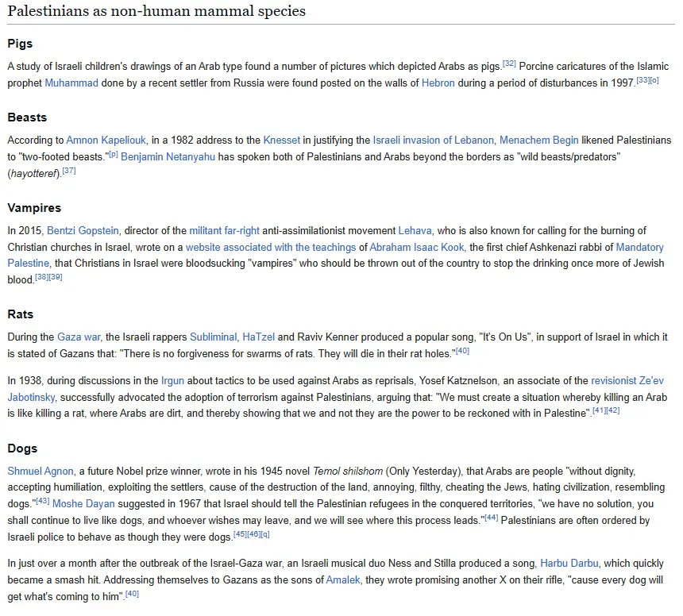Screen dimensions: 683x616
Task: Click the Beasts subsection heading
Action: [27, 117]
